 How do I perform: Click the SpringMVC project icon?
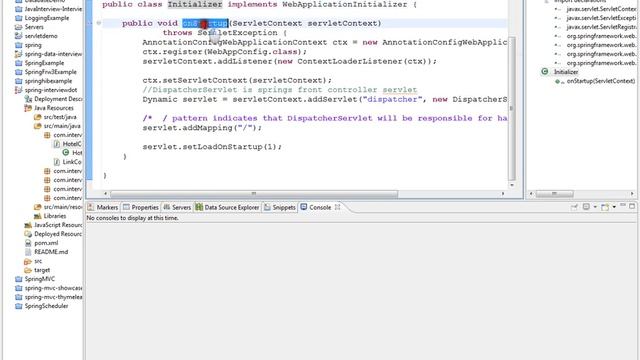[19, 279]
